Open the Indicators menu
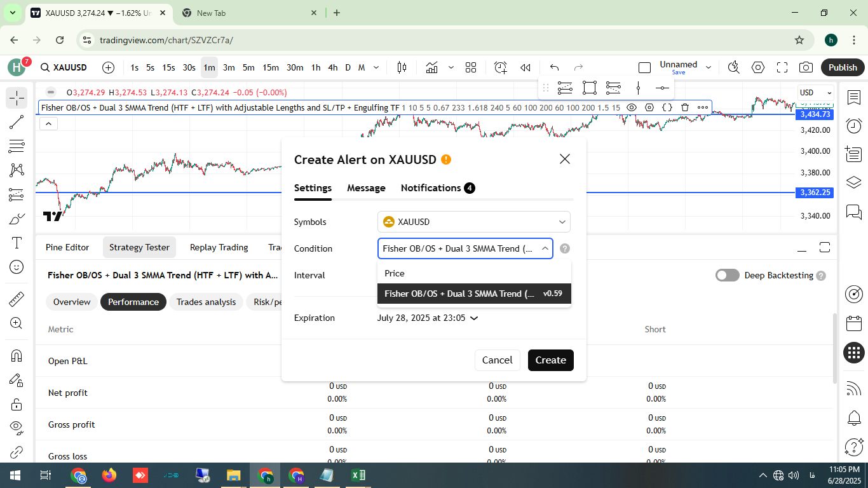The image size is (868, 488). pos(432,67)
